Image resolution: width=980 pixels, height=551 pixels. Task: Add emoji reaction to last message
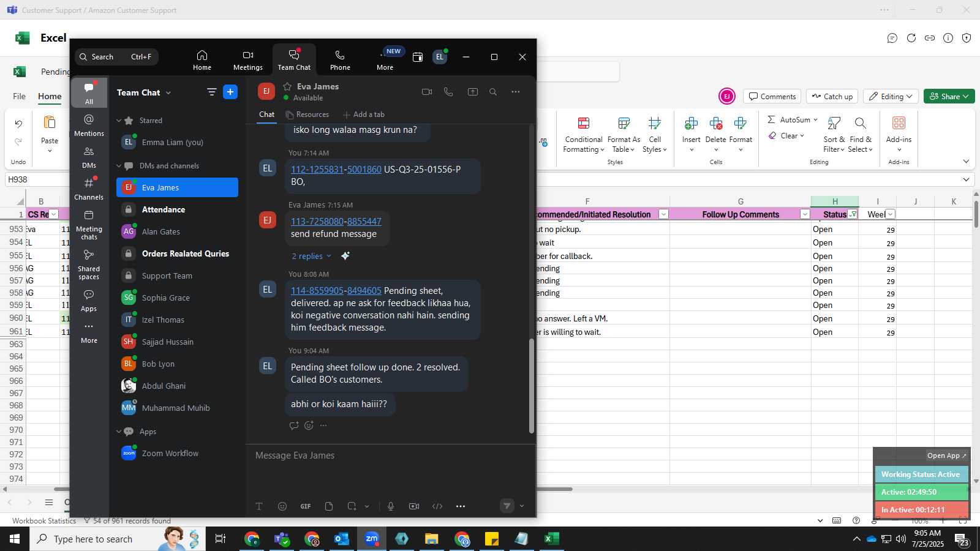pos(309,425)
